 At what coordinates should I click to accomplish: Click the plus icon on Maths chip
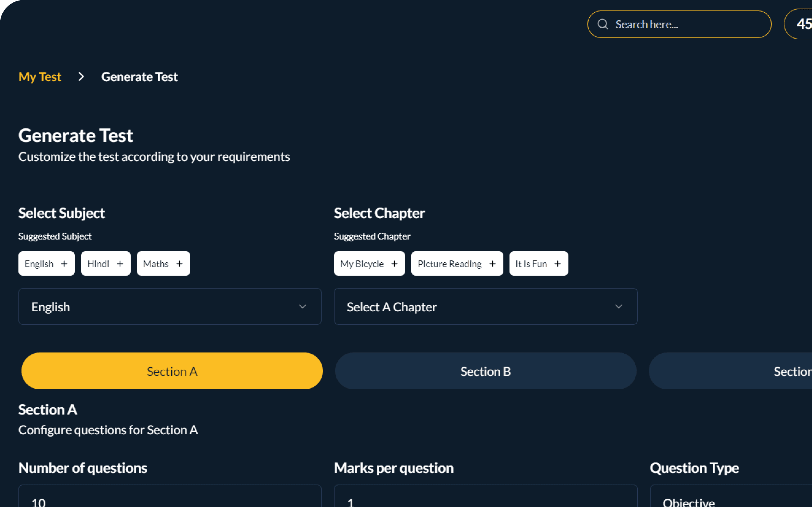click(179, 264)
